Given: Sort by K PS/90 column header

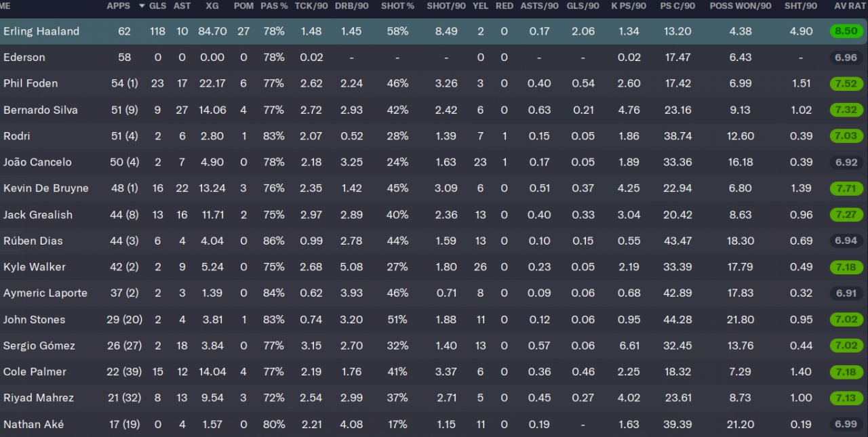Looking at the screenshot, I should (629, 6).
